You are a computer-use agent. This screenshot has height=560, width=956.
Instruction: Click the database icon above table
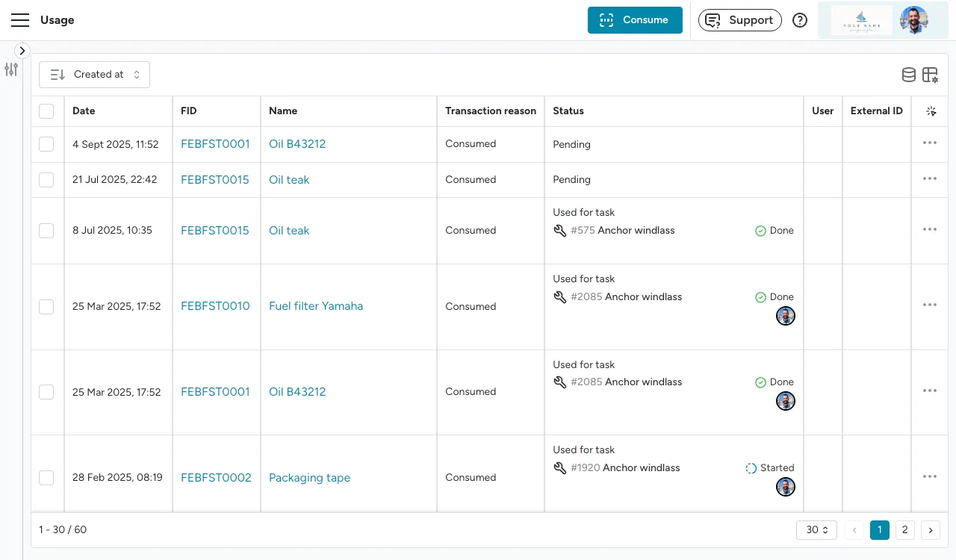click(x=908, y=75)
